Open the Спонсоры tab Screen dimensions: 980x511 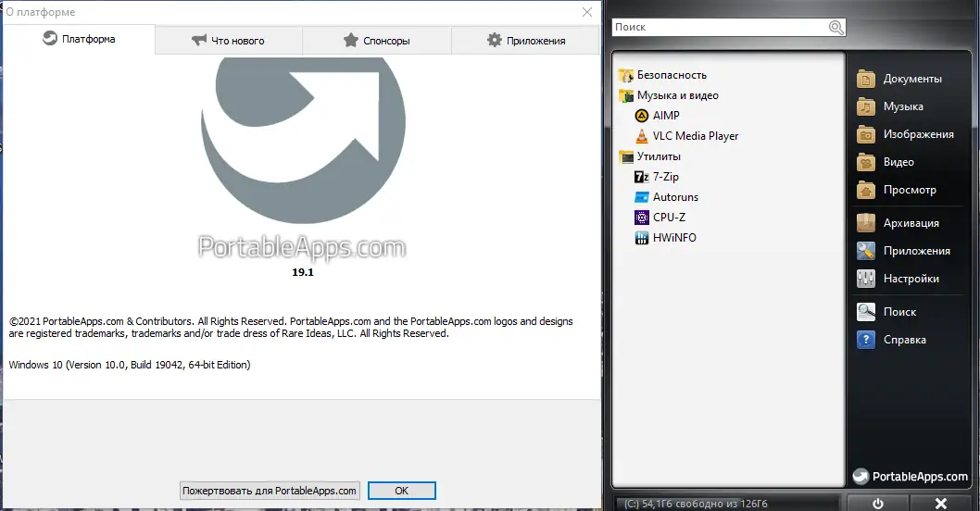pos(377,41)
